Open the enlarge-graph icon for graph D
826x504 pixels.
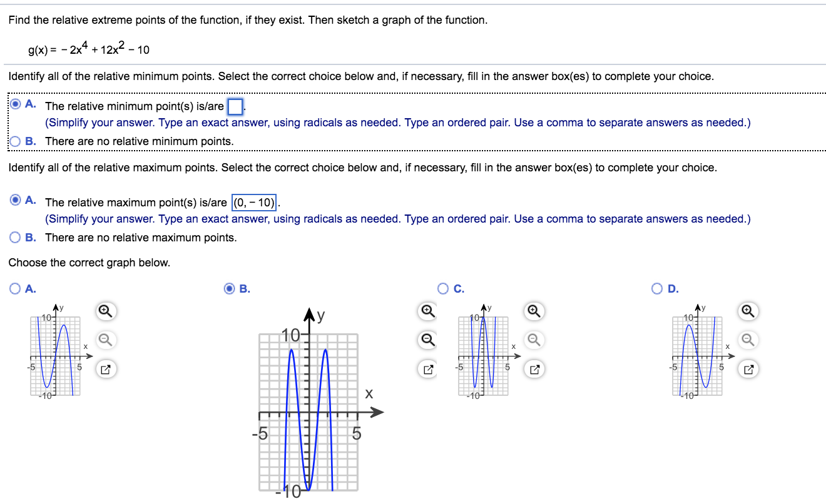point(747,369)
